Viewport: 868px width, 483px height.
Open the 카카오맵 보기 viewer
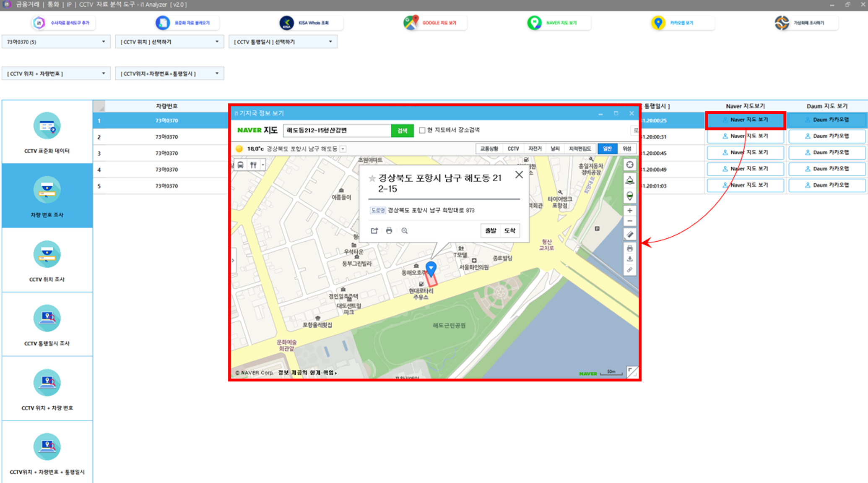tap(682, 23)
